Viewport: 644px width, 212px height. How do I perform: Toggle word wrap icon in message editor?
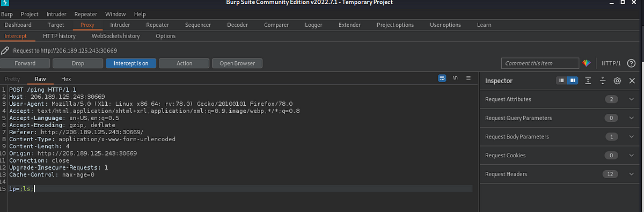pos(442,78)
